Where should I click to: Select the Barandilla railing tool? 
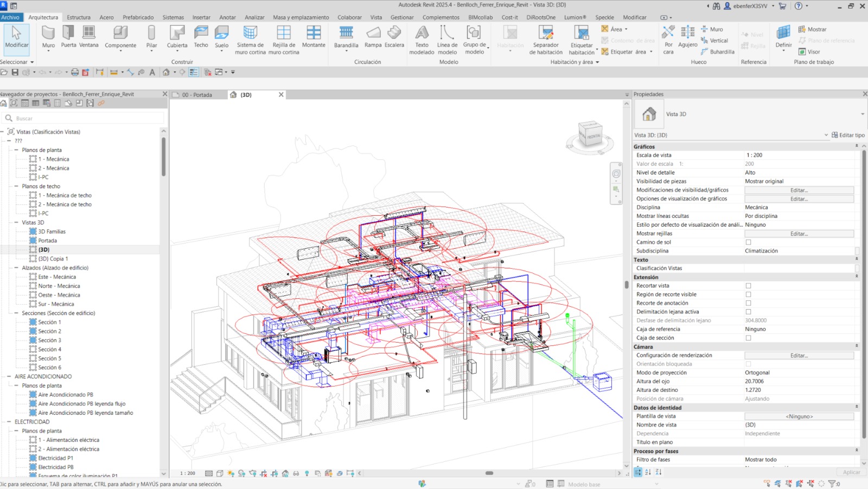(x=346, y=37)
